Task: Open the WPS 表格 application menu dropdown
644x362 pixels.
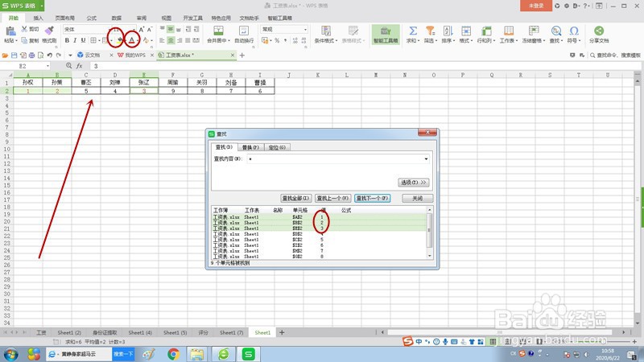Action: tap(42, 6)
